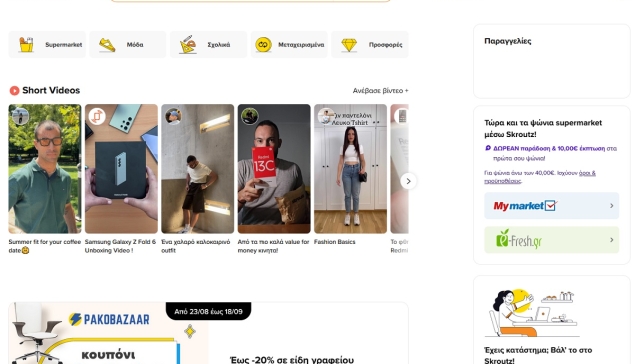Open the Supermarket category shortcut

(47, 45)
